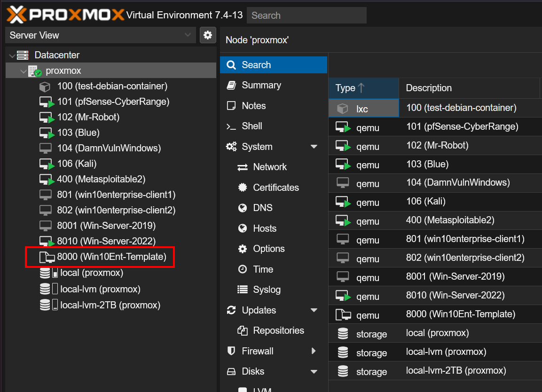Open the Summary menu item
Viewport: 542px width, 392px height.
click(261, 85)
